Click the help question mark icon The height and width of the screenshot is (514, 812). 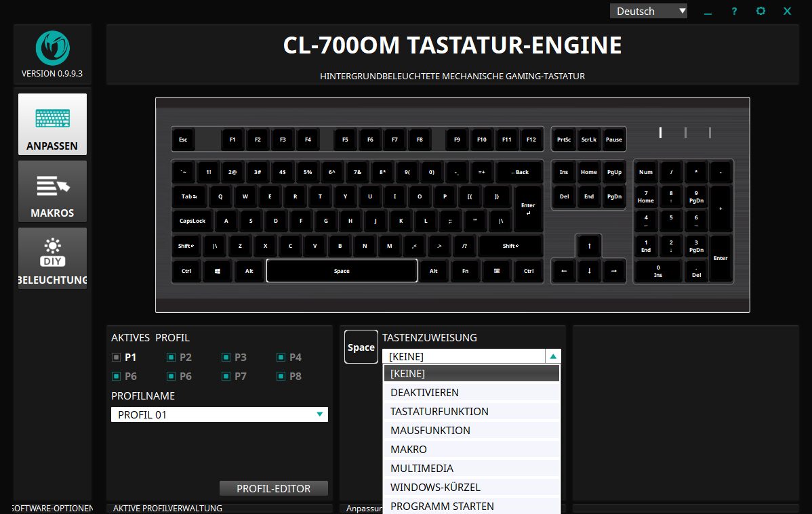tap(734, 12)
